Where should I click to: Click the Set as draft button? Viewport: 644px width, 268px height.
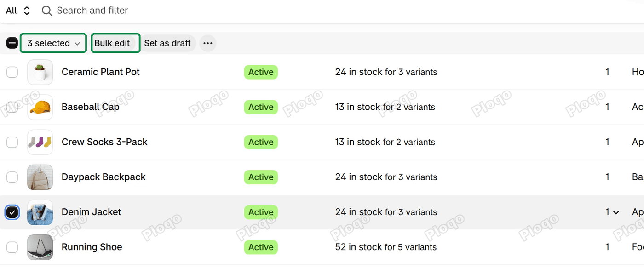click(167, 43)
